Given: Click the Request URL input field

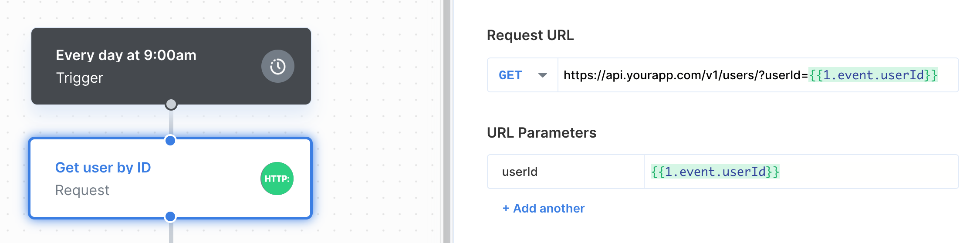Looking at the screenshot, I should pyautogui.click(x=758, y=75).
